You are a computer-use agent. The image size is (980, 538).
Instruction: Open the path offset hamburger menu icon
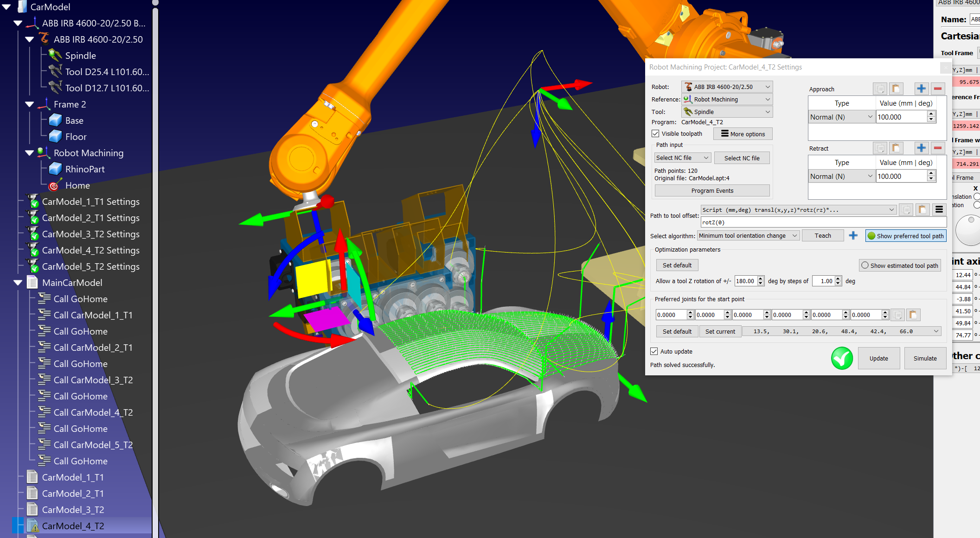pos(939,209)
